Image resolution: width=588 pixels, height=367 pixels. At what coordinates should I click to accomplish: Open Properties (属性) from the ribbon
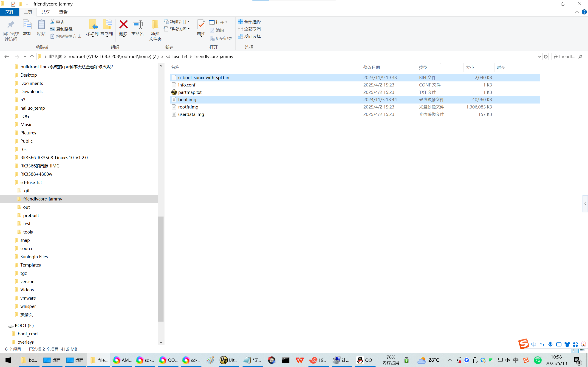[x=201, y=25]
